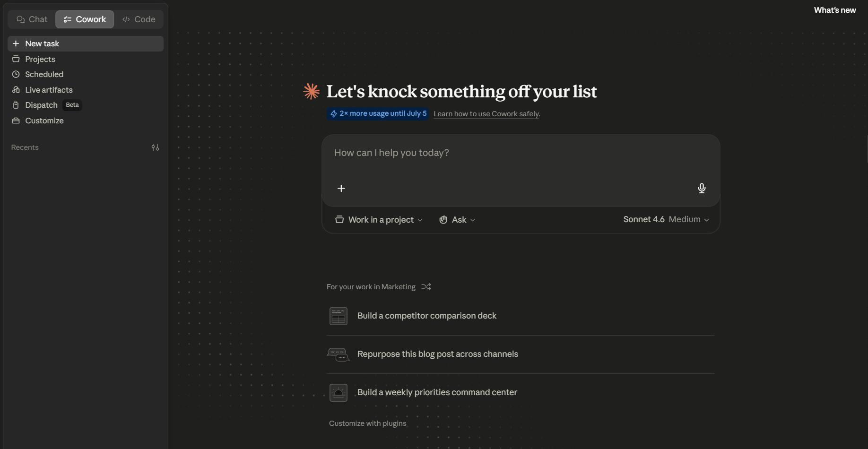868x449 pixels.
Task: Click the plus attachment icon in prompt box
Action: (x=341, y=188)
